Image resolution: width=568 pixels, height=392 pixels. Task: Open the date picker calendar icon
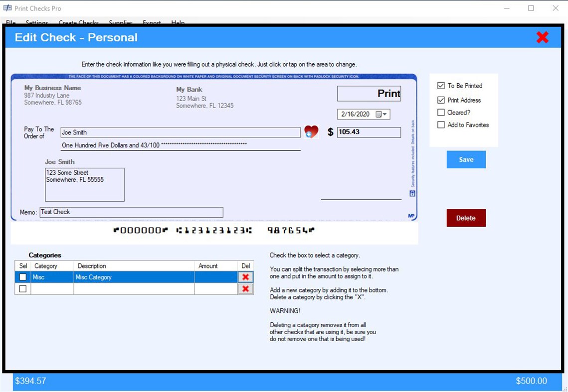tap(379, 114)
